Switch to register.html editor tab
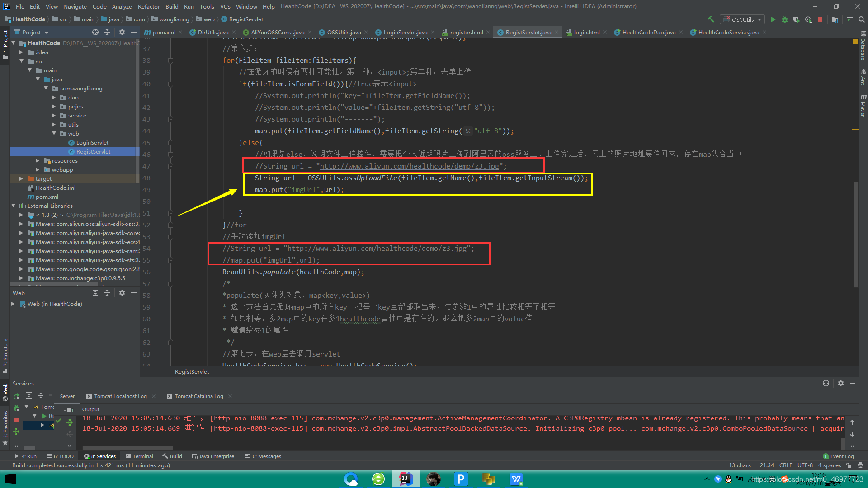The image size is (868, 488). [466, 32]
